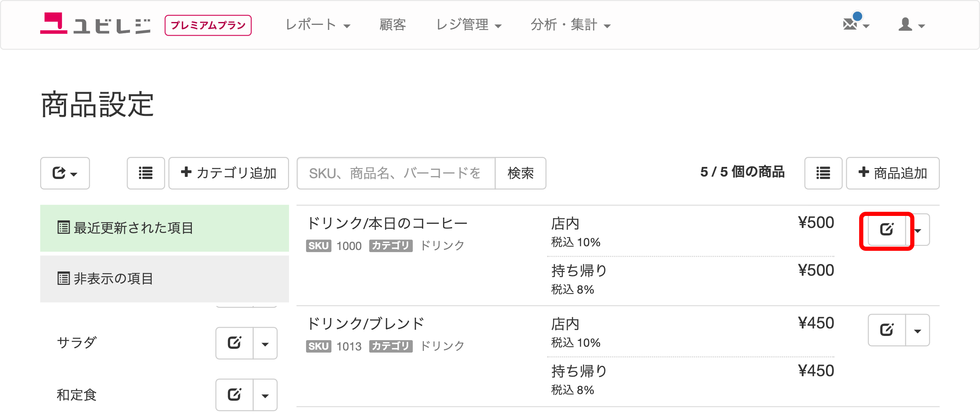Open the レジ管理 menu

[x=469, y=25]
